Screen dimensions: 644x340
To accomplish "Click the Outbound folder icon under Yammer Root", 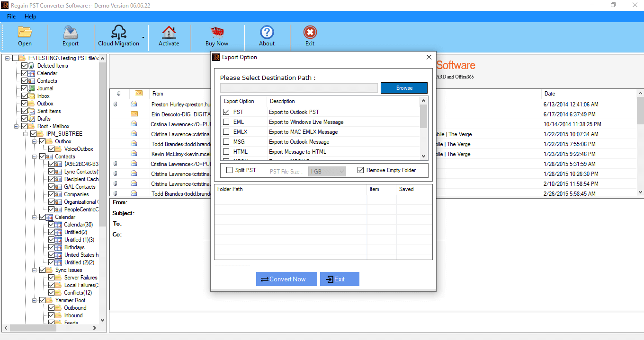I will [x=59, y=308].
